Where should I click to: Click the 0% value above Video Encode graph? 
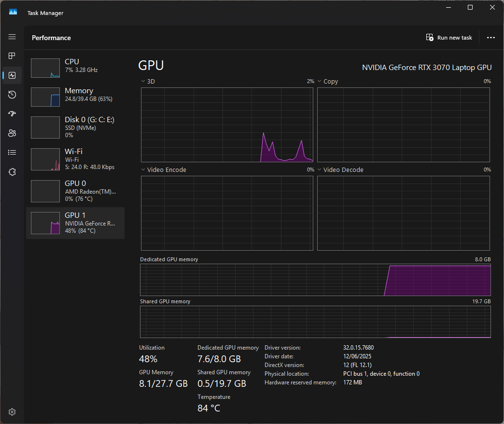coord(310,170)
